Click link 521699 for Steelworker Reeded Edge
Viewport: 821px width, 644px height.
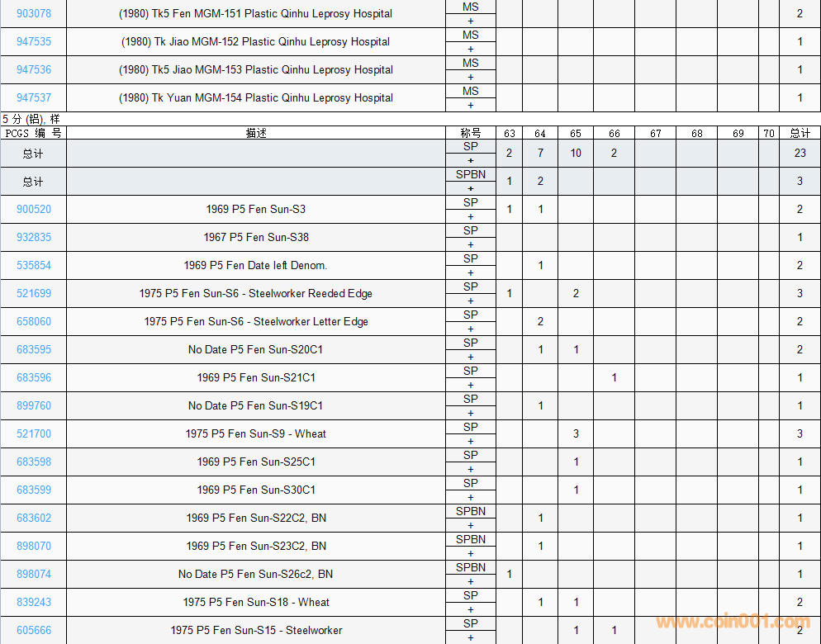tap(34, 294)
